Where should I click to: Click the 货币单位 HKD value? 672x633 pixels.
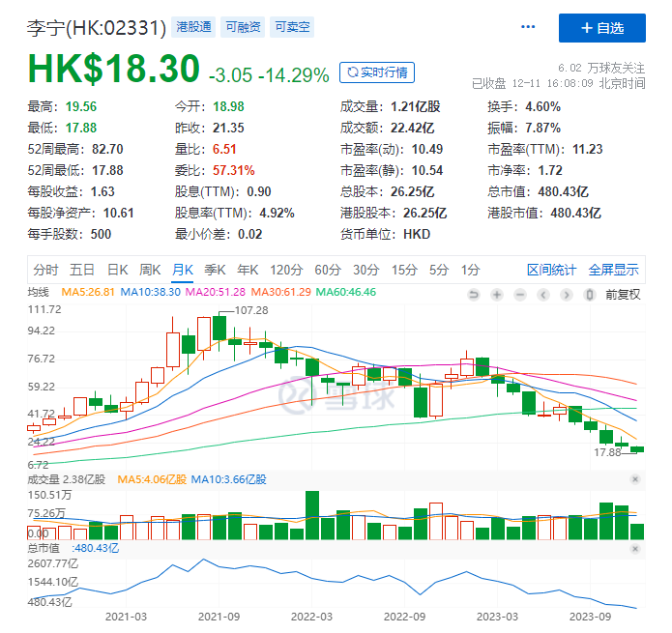pos(417,234)
